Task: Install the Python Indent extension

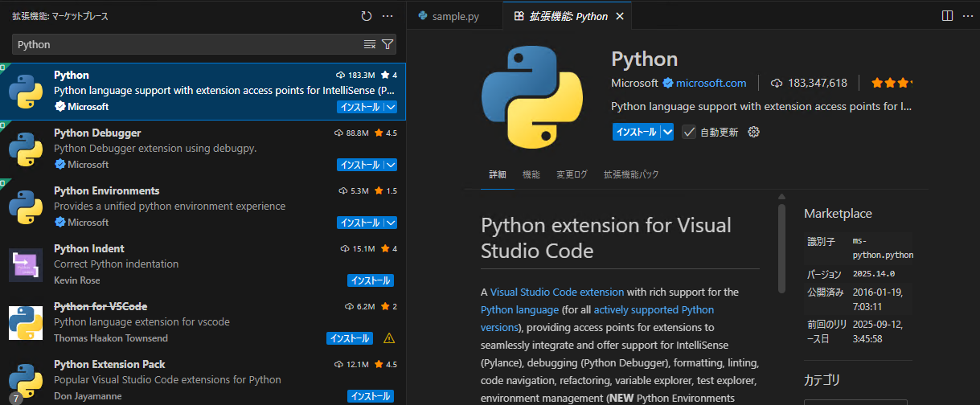Action: 371,280
